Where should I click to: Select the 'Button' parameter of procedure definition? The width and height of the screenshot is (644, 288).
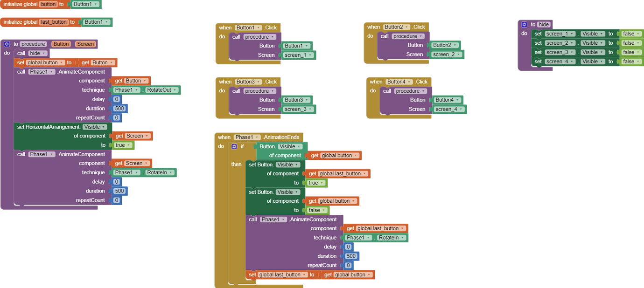pyautogui.click(x=61, y=44)
